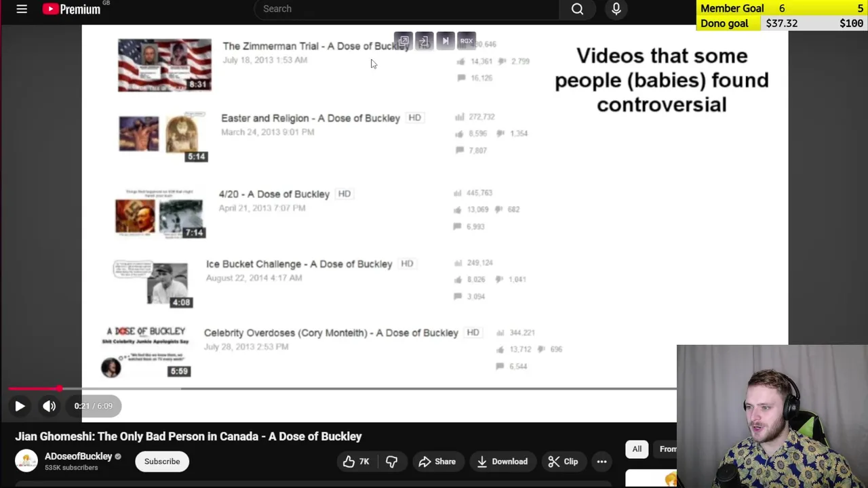Submit search with the magnifier button
Screen dimensions: 868x488
pyautogui.click(x=577, y=9)
